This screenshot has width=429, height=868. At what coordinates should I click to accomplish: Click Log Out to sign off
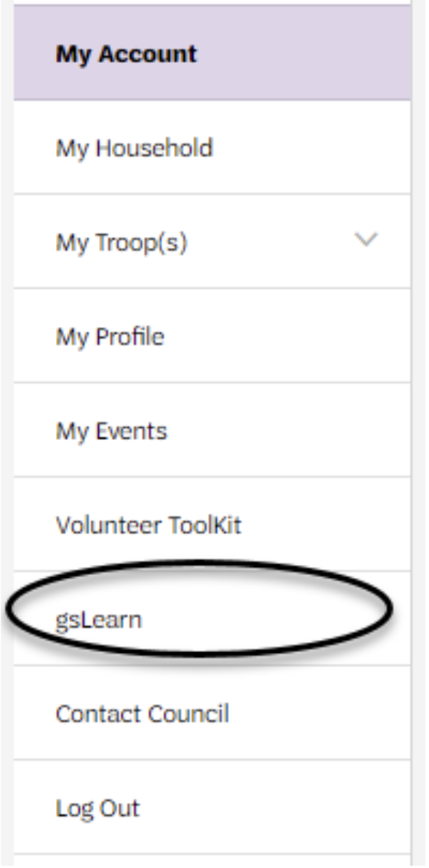[x=98, y=809]
